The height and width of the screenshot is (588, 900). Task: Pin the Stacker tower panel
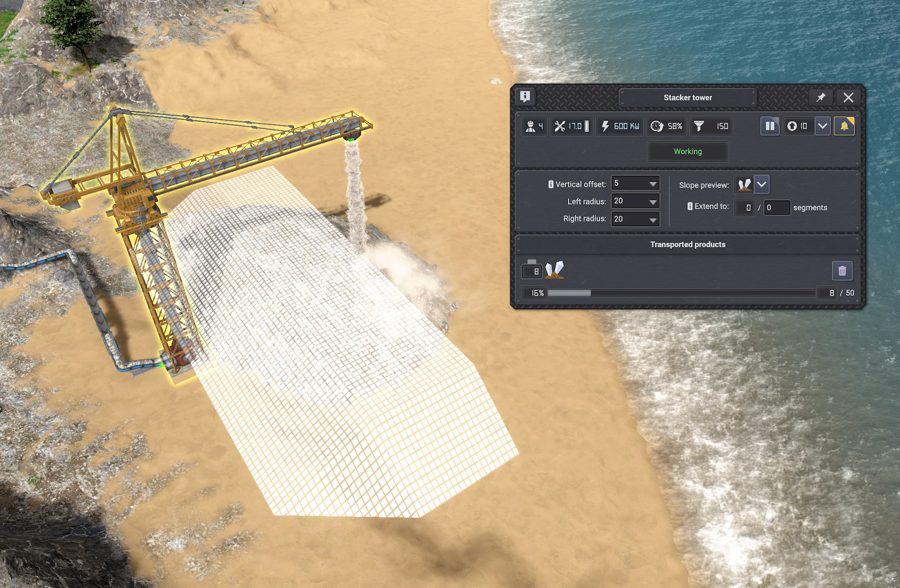[821, 98]
